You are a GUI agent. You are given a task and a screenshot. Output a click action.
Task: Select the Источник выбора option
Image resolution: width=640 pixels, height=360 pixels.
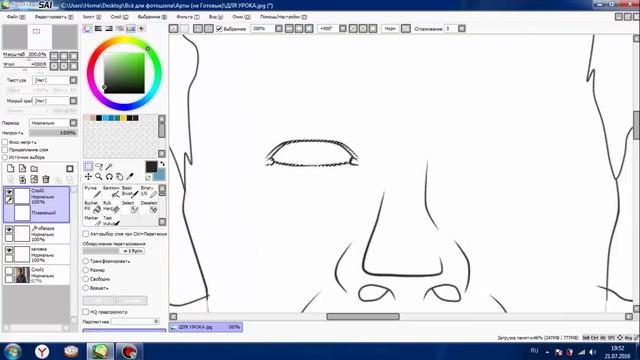point(5,157)
